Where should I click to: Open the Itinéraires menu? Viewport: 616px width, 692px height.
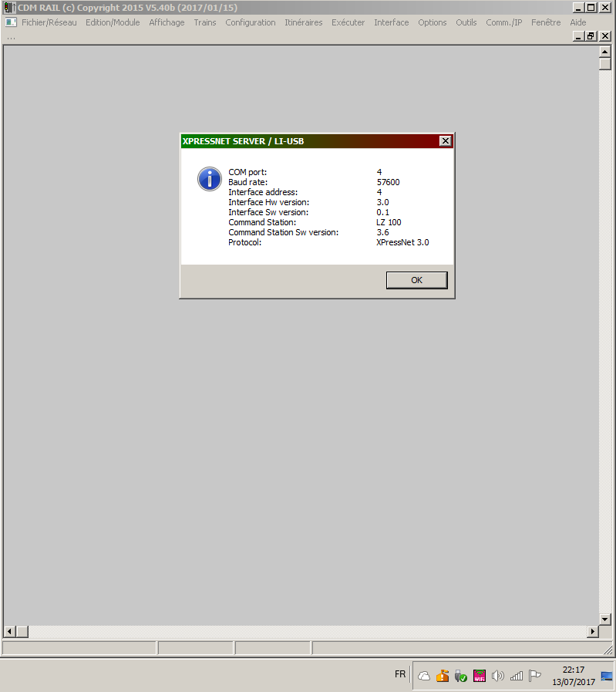pos(303,22)
